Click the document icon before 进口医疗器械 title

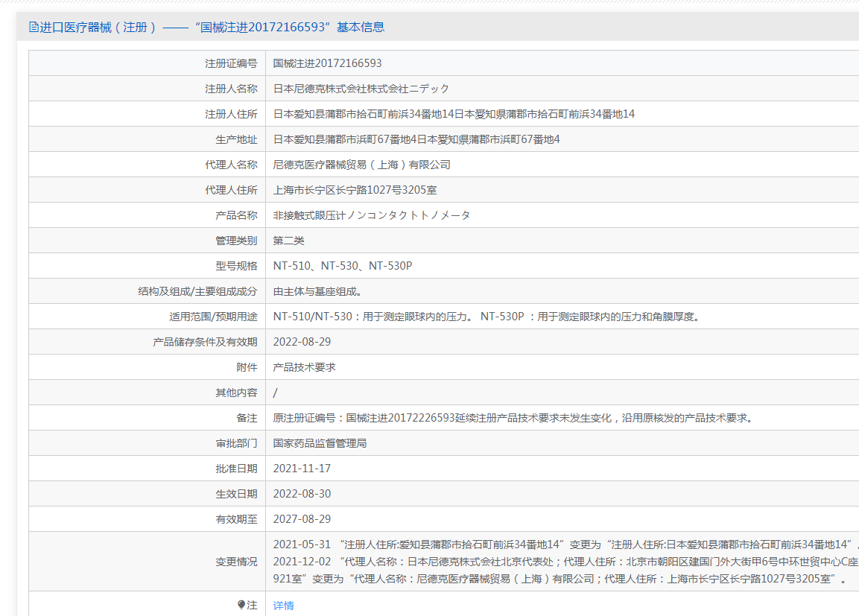34,27
